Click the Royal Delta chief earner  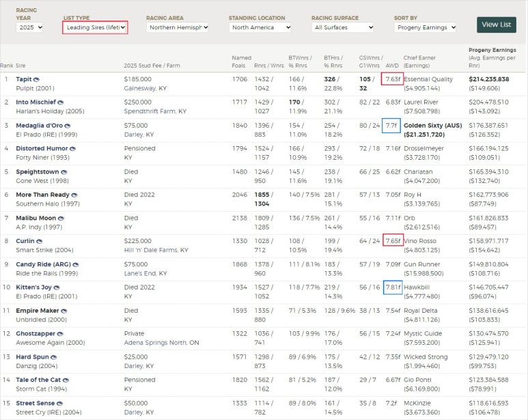tap(421, 311)
